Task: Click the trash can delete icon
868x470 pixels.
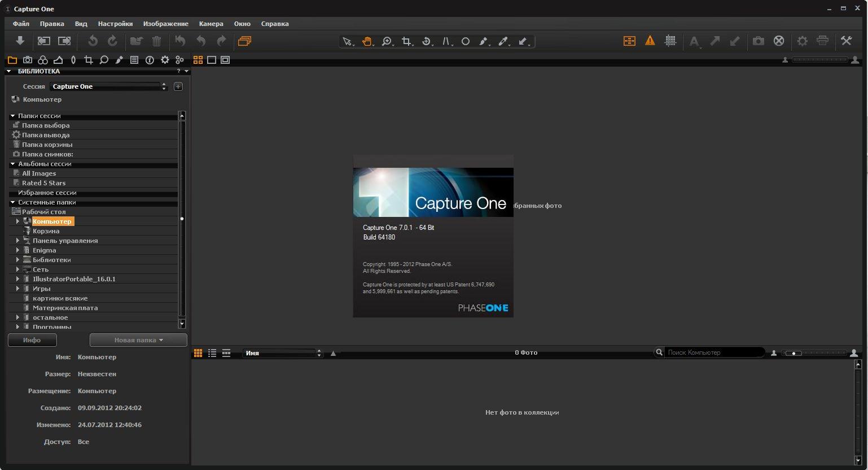Action: pyautogui.click(x=156, y=41)
